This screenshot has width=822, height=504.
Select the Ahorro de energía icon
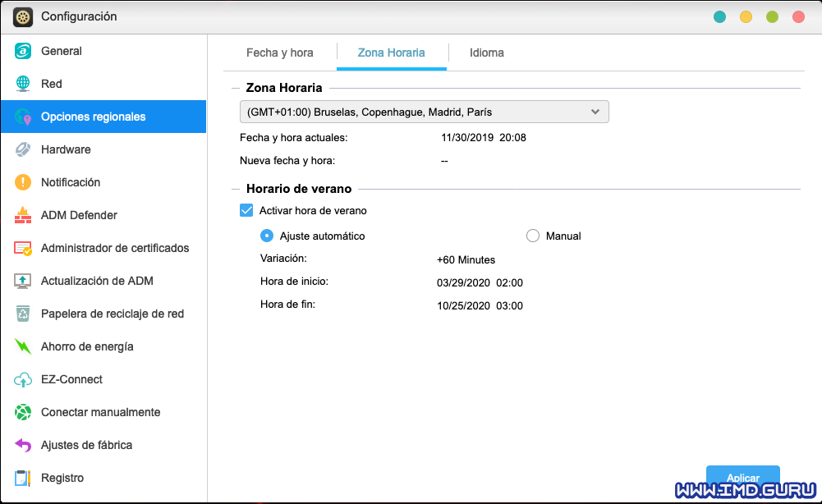pyautogui.click(x=23, y=346)
